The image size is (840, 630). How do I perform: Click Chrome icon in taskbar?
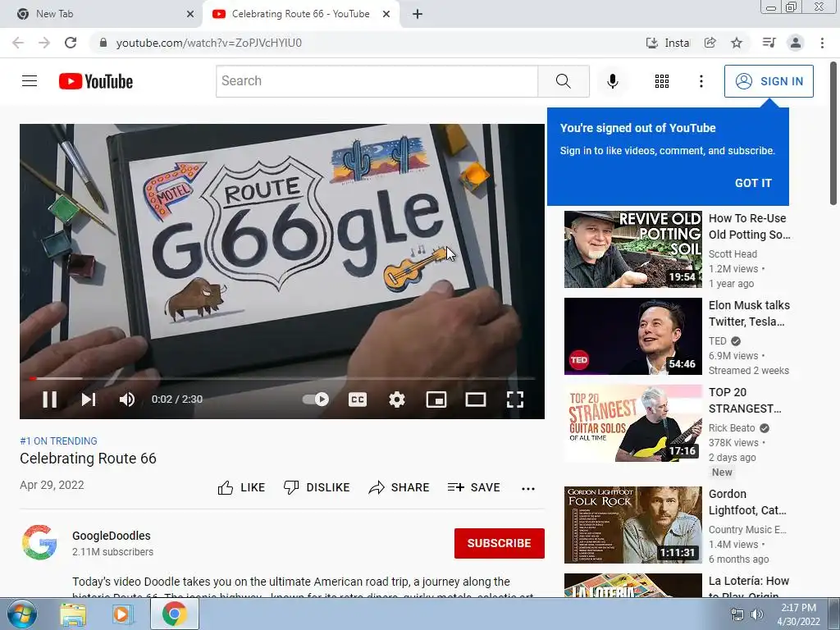pos(174,614)
